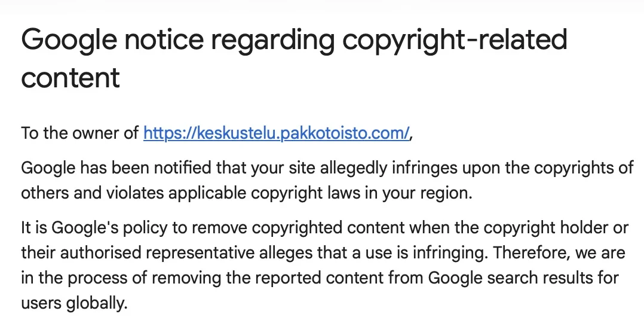Open the keskustelu.pakkotoisto.com link

click(x=276, y=133)
